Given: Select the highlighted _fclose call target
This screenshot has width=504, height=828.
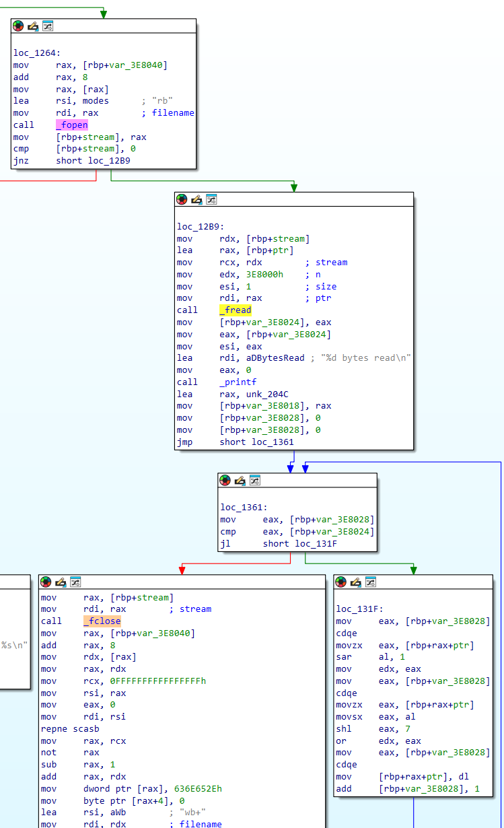Looking at the screenshot, I should click(102, 621).
